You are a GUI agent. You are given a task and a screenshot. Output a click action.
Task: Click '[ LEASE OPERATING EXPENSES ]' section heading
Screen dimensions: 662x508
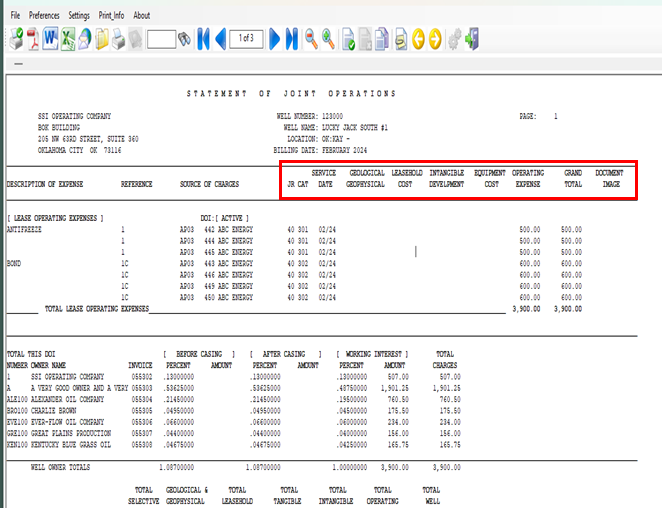tap(55, 218)
